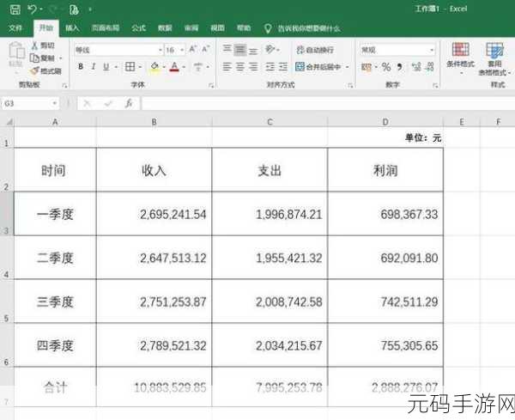
Task: Open 条件格式 conditional formatting
Action: point(460,57)
